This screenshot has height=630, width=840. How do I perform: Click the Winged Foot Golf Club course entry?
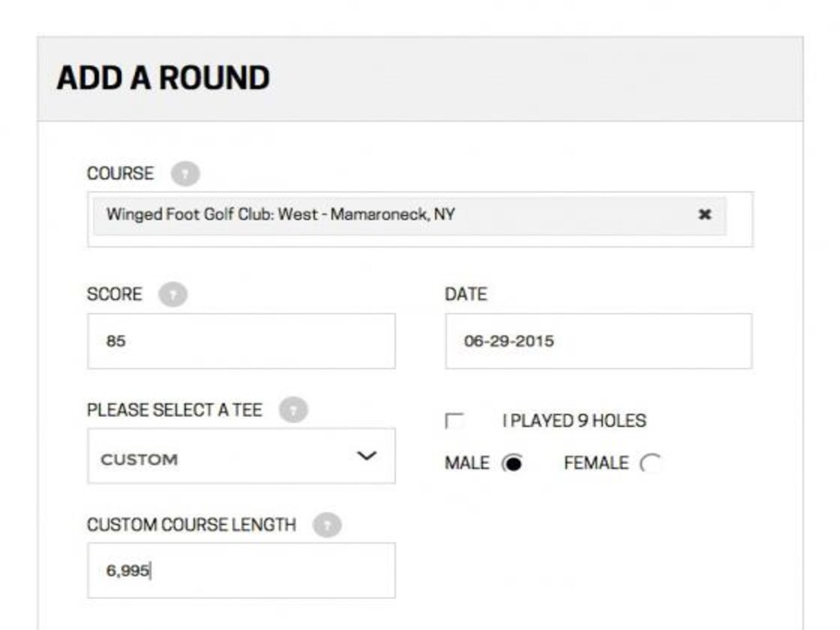pyautogui.click(x=410, y=216)
